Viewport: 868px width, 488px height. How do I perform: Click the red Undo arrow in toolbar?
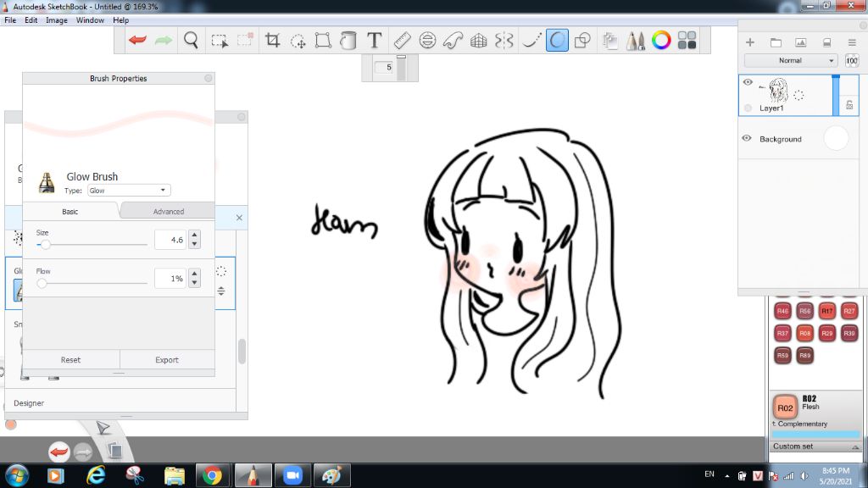(x=137, y=40)
